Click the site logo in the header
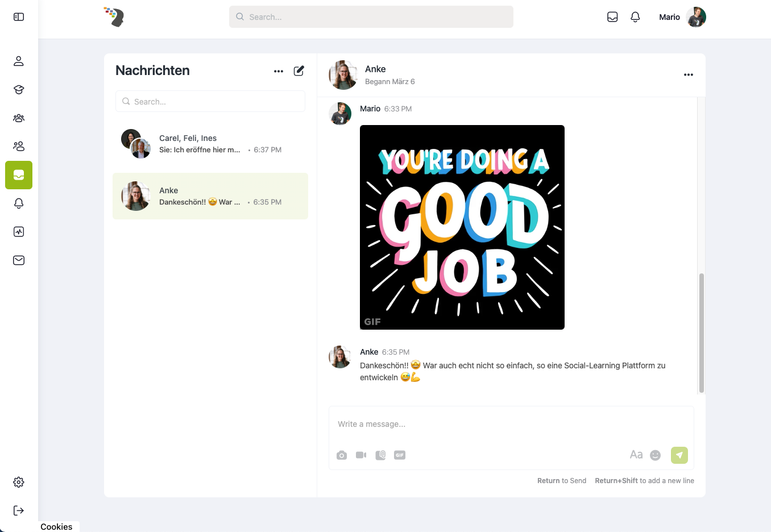 tap(114, 17)
